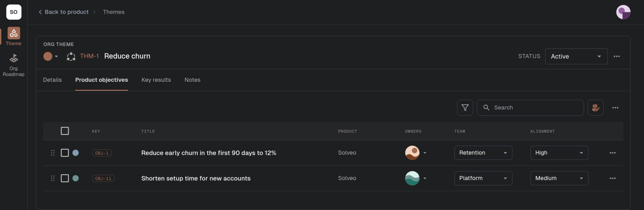The image size is (644, 210).
Task: Switch to the Details tab
Action: click(x=52, y=80)
